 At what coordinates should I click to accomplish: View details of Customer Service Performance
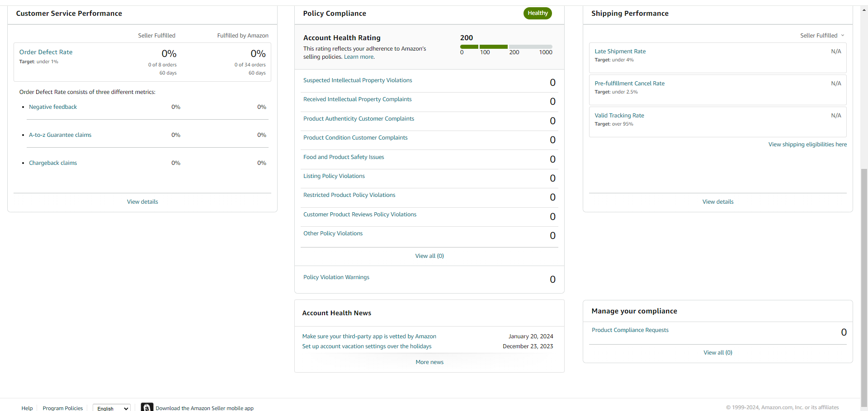[x=142, y=202]
